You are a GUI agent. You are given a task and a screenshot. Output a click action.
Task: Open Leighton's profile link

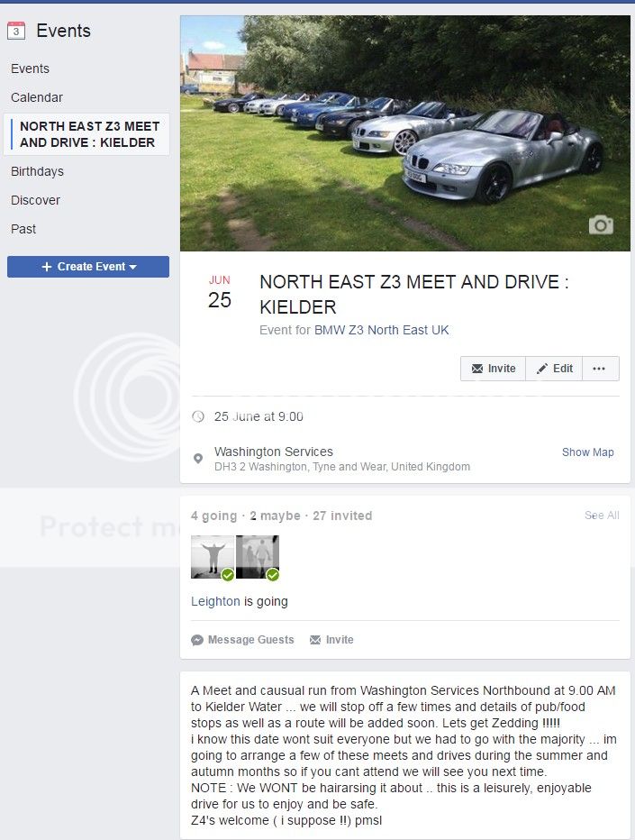[215, 601]
